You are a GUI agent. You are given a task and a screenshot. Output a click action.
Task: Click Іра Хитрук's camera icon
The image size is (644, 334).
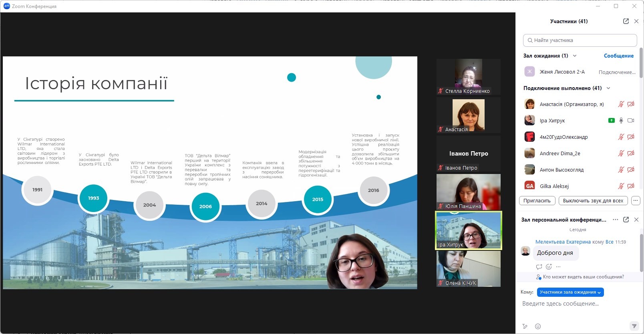[631, 120]
